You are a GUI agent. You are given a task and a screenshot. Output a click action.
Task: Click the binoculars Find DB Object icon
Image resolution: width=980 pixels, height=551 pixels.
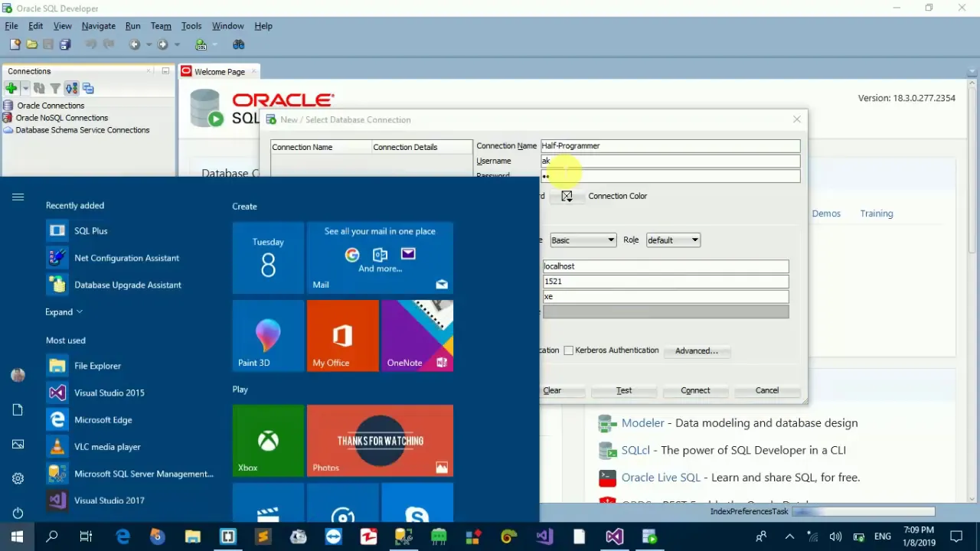tap(238, 44)
